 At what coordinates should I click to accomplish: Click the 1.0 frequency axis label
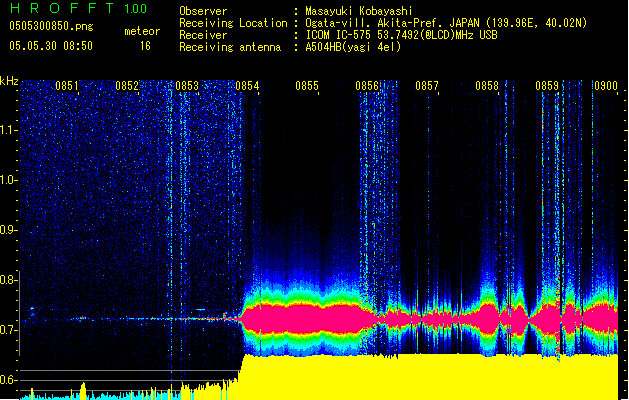pyautogui.click(x=8, y=180)
